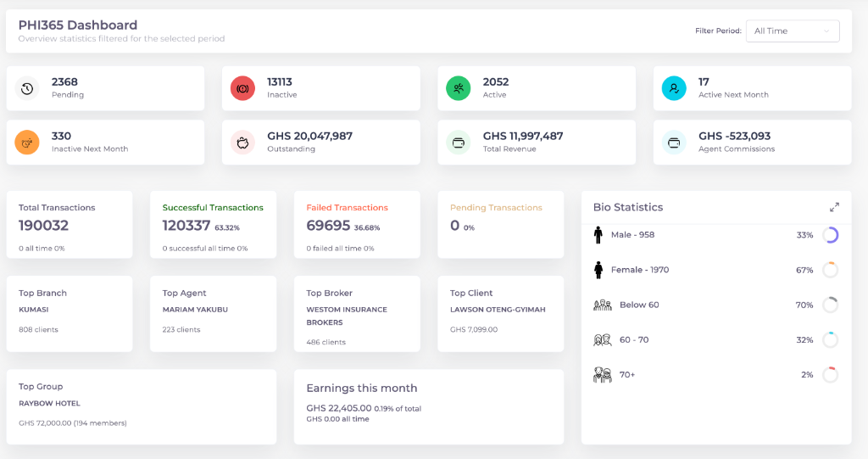Click the 808 clients text
This screenshot has width=868, height=459.
point(38,329)
